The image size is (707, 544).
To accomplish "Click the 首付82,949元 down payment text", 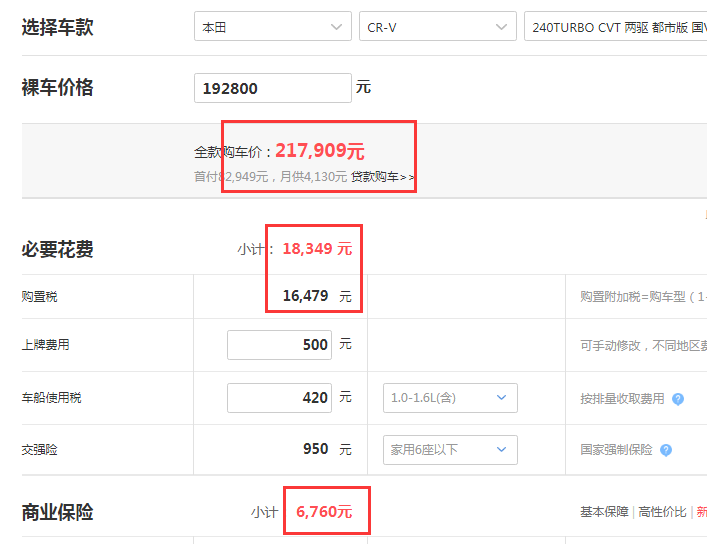I will click(x=231, y=177).
